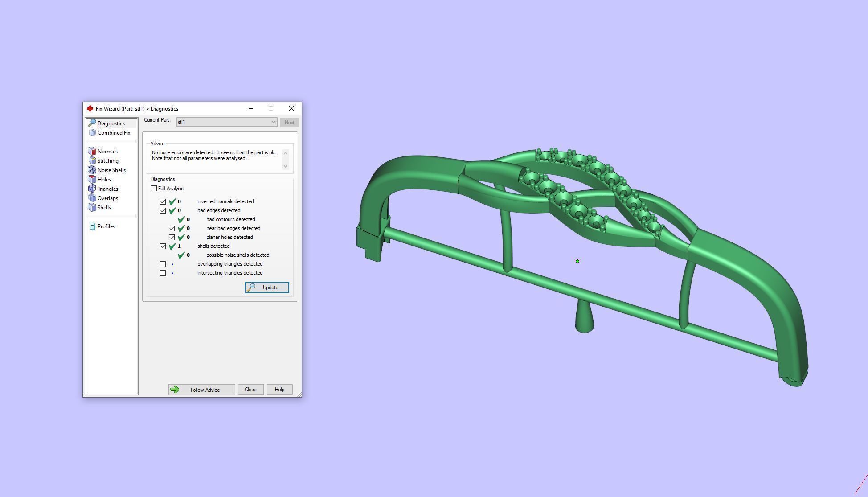
Task: Go to the Stitching page
Action: 107,161
